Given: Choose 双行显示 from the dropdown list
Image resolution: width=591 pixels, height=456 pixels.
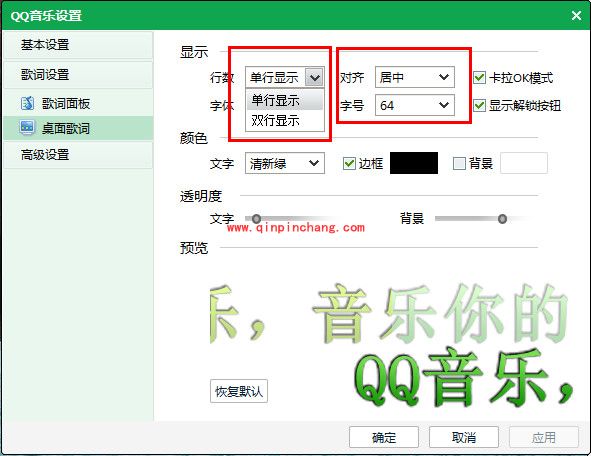Looking at the screenshot, I should 285,121.
